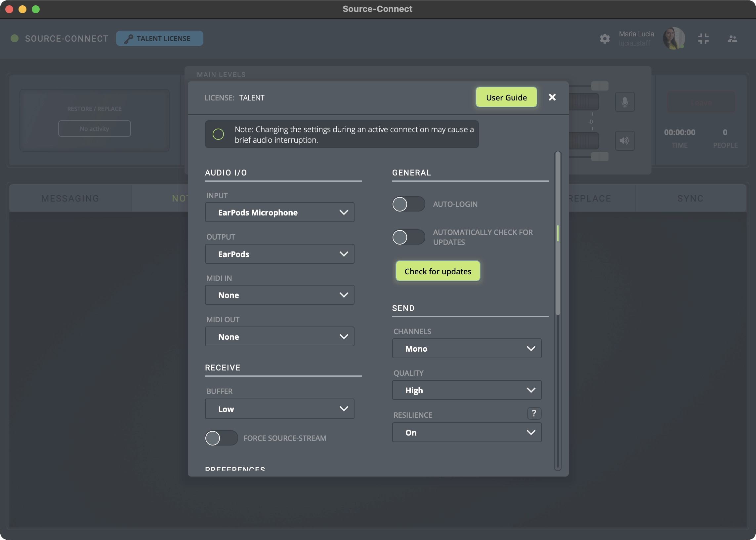Click the compact view collapse icon
The height and width of the screenshot is (540, 756).
(703, 39)
